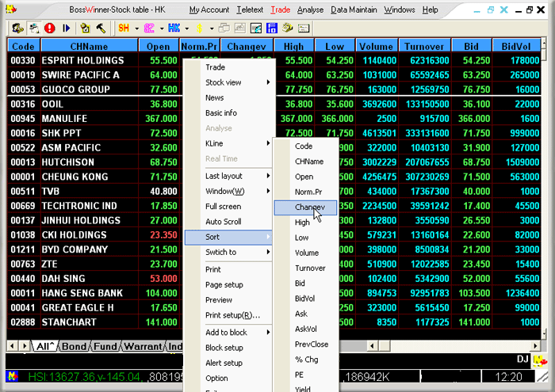Click the greyed cascading windows icon
Screen dimensions: 555x392
pyautogui.click(x=224, y=28)
